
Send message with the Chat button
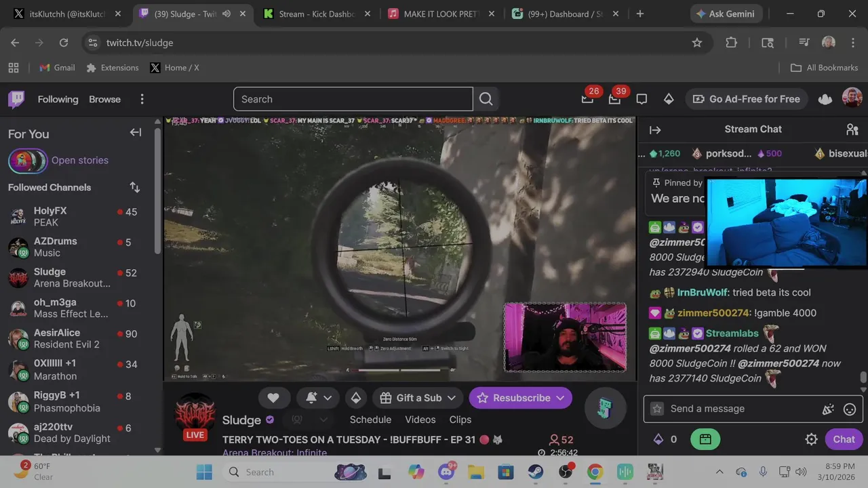pyautogui.click(x=844, y=439)
